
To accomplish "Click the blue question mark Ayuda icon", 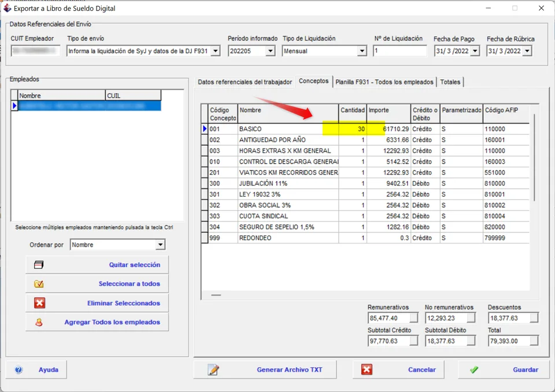I will coord(18,369).
